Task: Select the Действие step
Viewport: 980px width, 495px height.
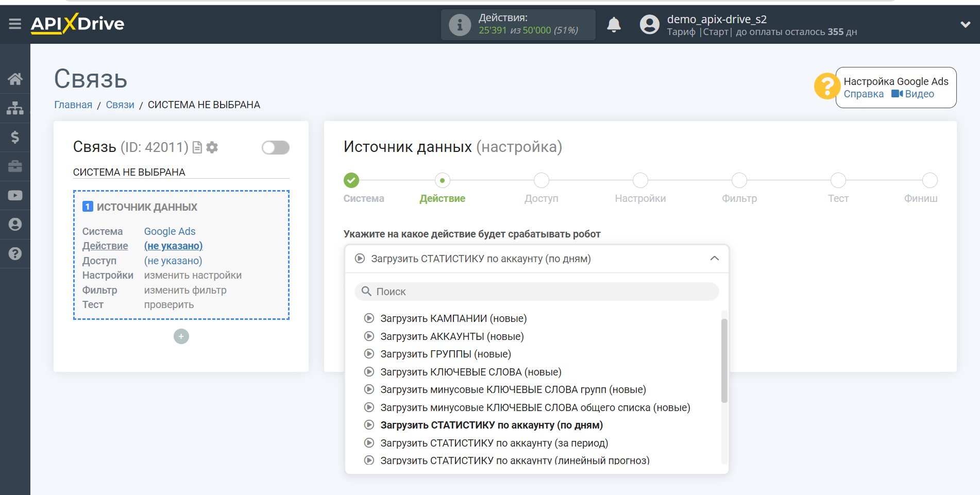Action: (x=442, y=180)
